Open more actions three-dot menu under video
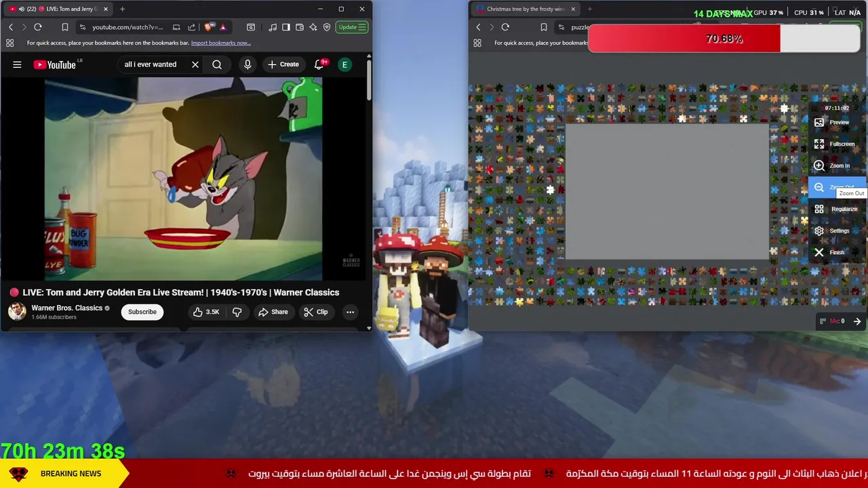This screenshot has width=868, height=488. (x=350, y=312)
